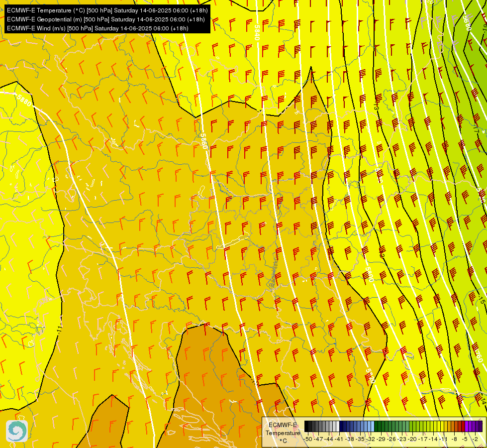Select the ECMWF-E Wind (m/s) title line

tap(97, 28)
